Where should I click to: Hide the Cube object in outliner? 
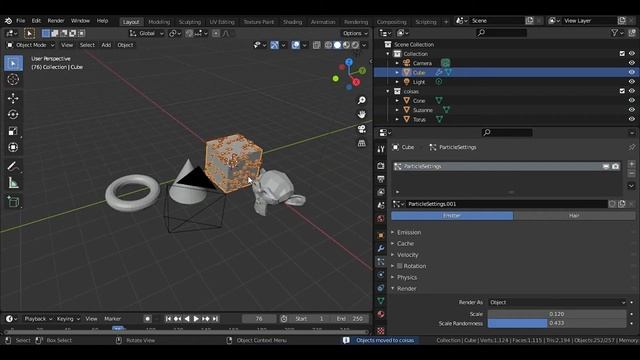tap(631, 72)
